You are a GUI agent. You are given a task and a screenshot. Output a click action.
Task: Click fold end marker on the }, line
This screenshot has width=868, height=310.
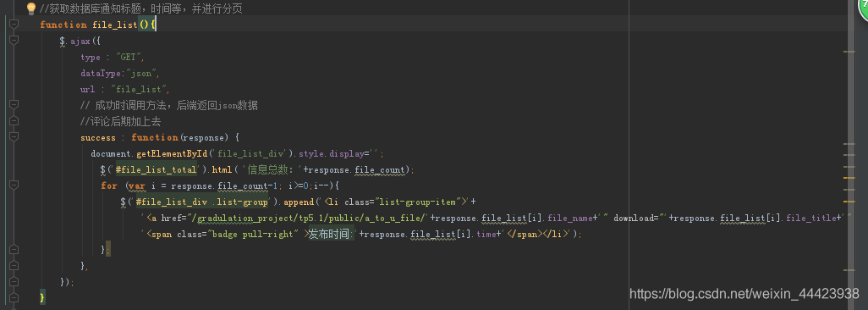(14, 266)
